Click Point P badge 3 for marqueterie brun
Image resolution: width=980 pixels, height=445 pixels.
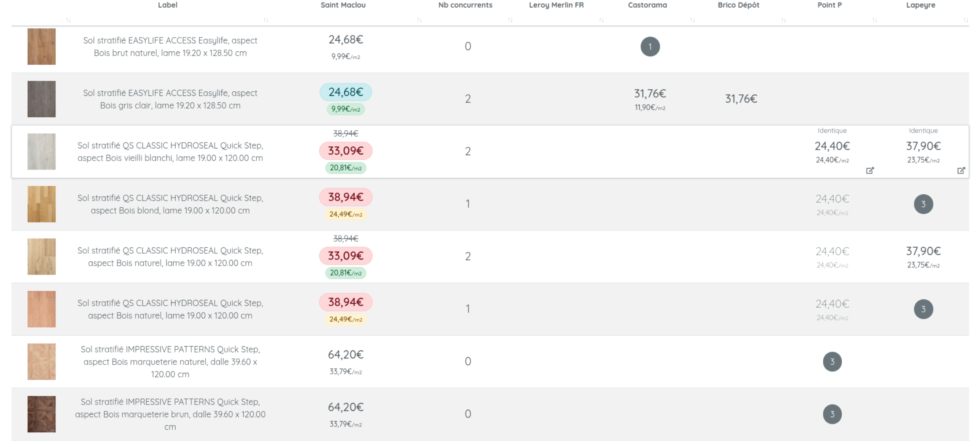click(x=832, y=414)
